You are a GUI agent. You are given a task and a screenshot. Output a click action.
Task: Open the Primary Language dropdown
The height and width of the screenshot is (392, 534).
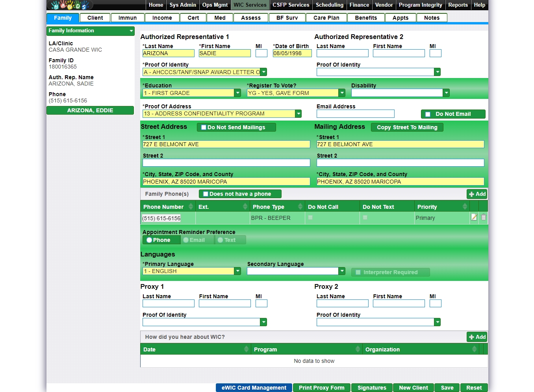click(237, 271)
